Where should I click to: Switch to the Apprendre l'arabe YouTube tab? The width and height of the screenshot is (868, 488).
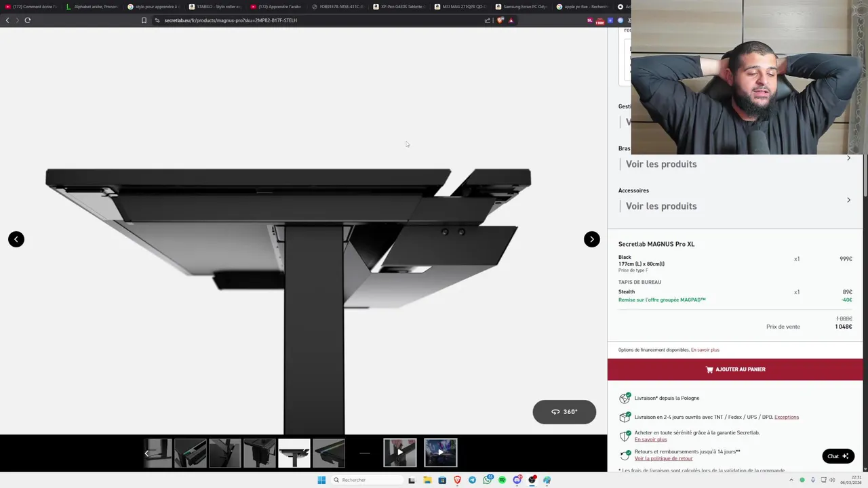pyautogui.click(x=275, y=7)
